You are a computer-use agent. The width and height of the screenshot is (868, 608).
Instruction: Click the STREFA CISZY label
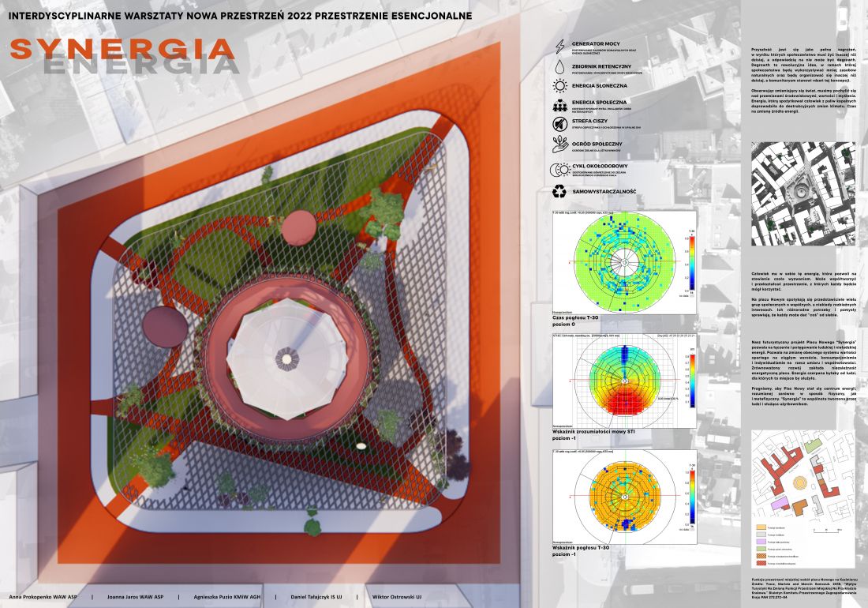pos(589,121)
